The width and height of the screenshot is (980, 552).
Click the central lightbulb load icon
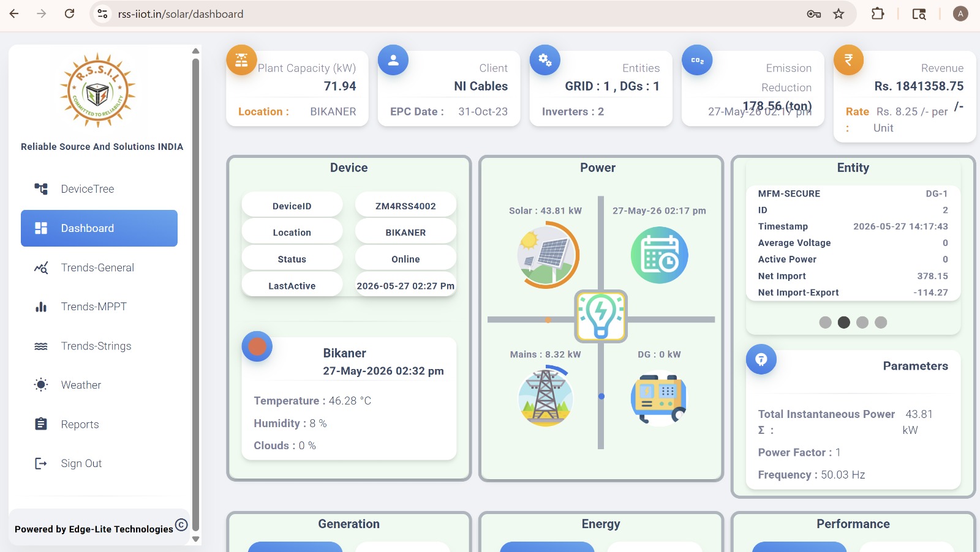pyautogui.click(x=601, y=316)
